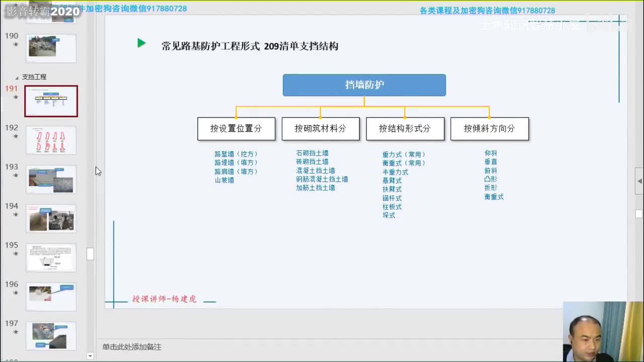Click the text 衡重式 under 按倾斜方向分
The height and width of the screenshot is (362, 644).
(x=494, y=197)
